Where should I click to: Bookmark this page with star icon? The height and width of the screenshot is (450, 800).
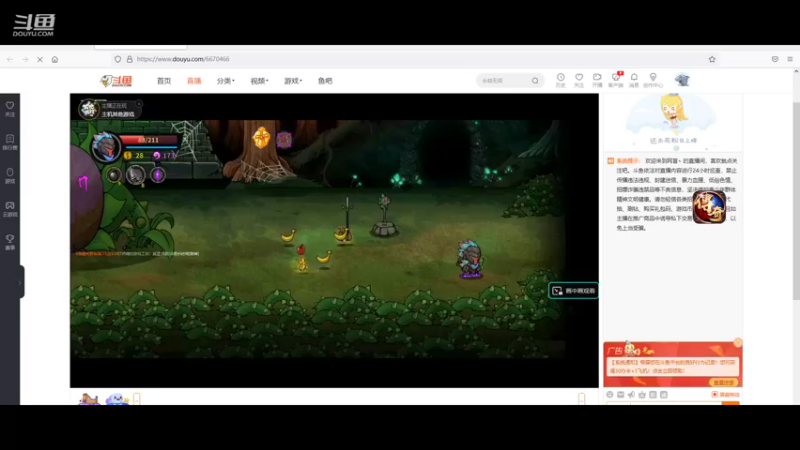[712, 59]
